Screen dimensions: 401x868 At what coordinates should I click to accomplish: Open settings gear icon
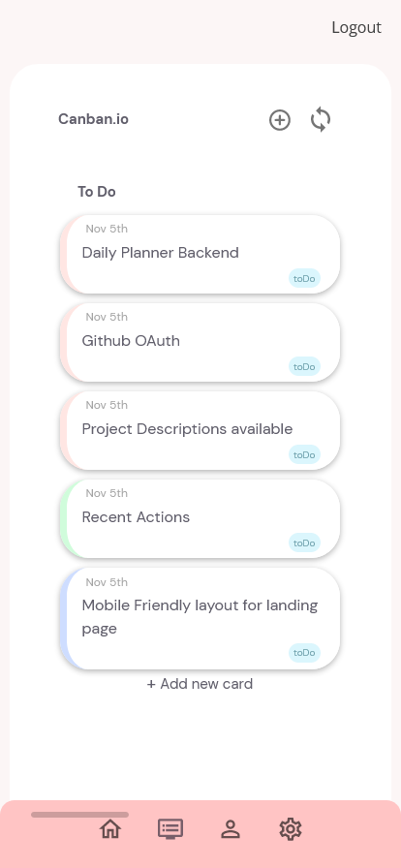(291, 829)
